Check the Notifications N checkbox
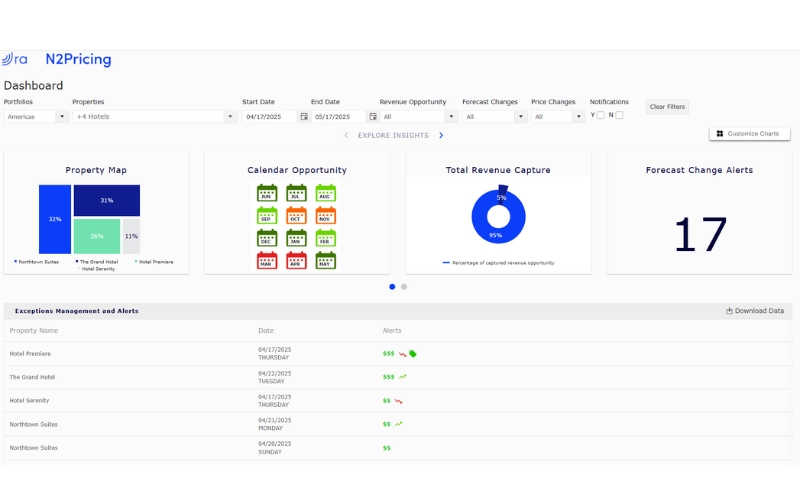This screenshot has width=800, height=500. (x=619, y=115)
